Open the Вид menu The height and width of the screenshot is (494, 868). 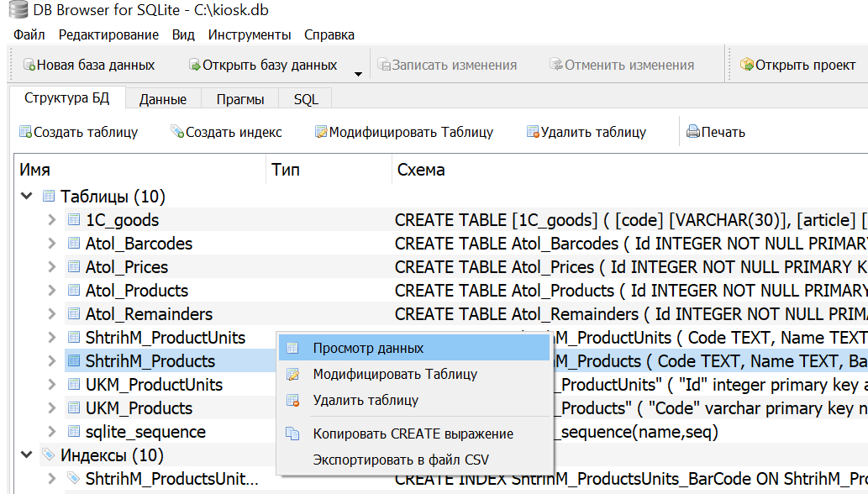click(x=183, y=34)
